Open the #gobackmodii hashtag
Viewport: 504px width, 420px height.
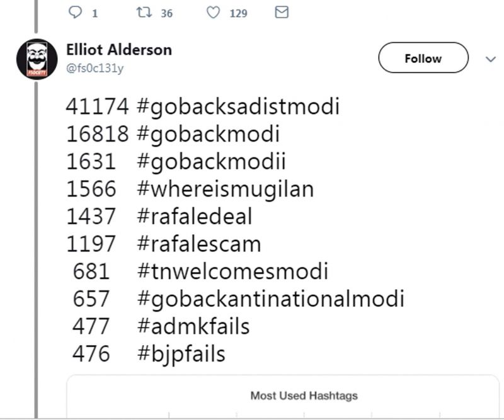(211, 161)
